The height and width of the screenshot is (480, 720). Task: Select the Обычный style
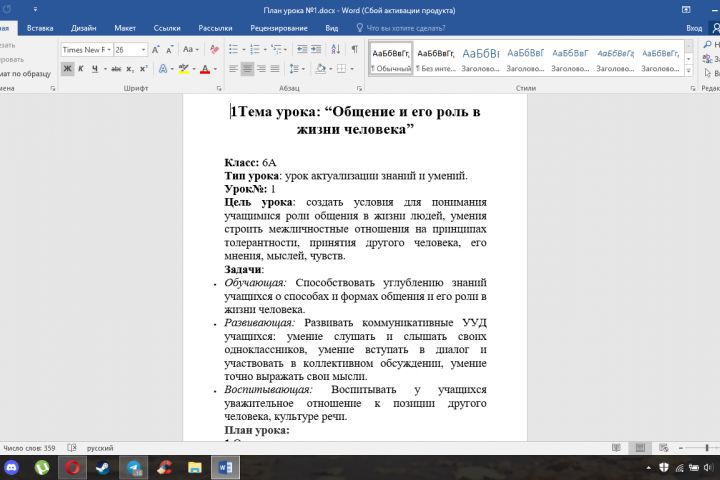pyautogui.click(x=391, y=59)
